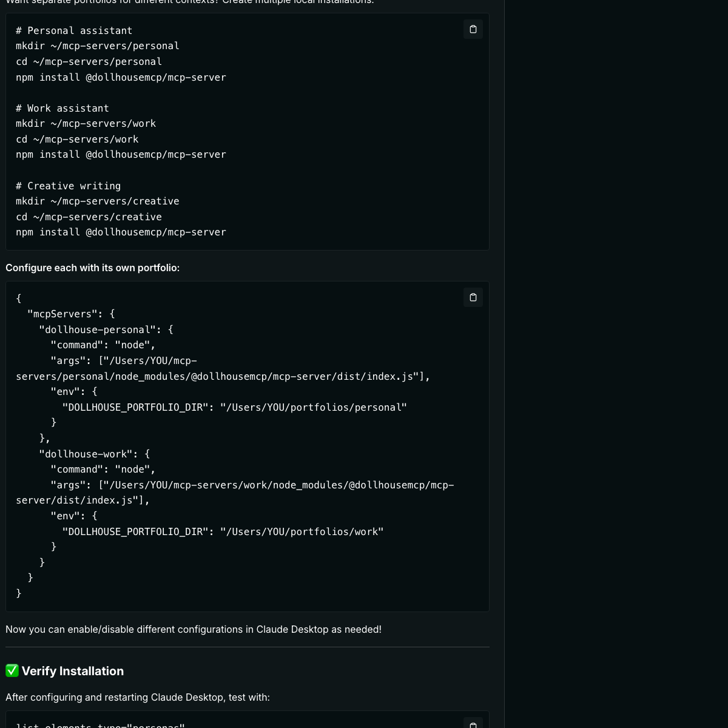The height and width of the screenshot is (728, 728).
Task: Click the '# Personal assistant' comment line
Action: (x=74, y=31)
